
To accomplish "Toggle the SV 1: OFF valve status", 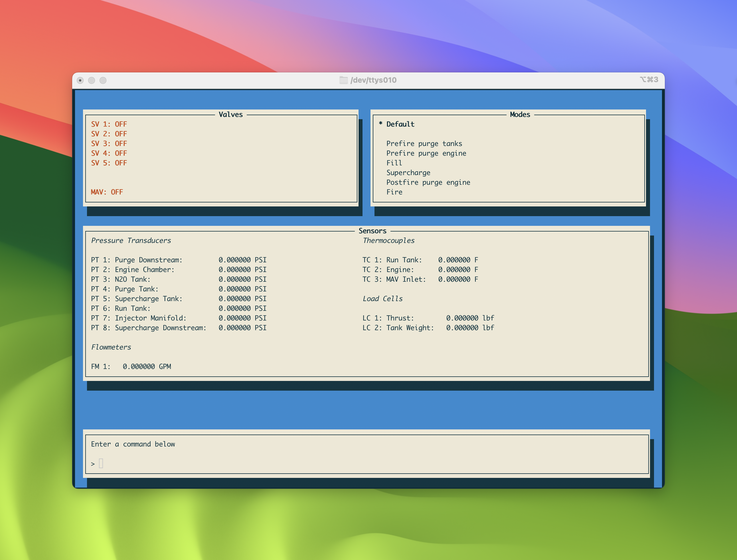I will [109, 124].
